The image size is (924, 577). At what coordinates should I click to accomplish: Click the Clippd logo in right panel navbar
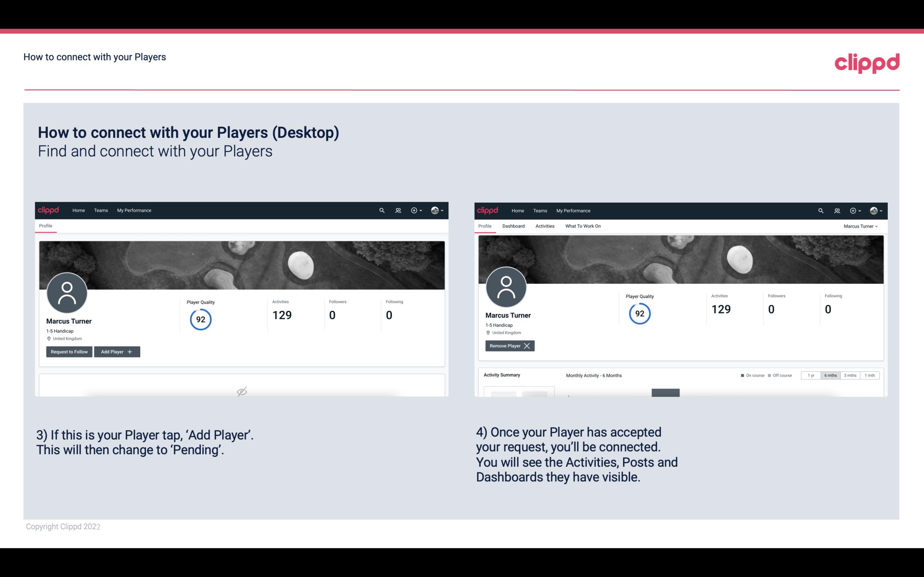(x=488, y=210)
